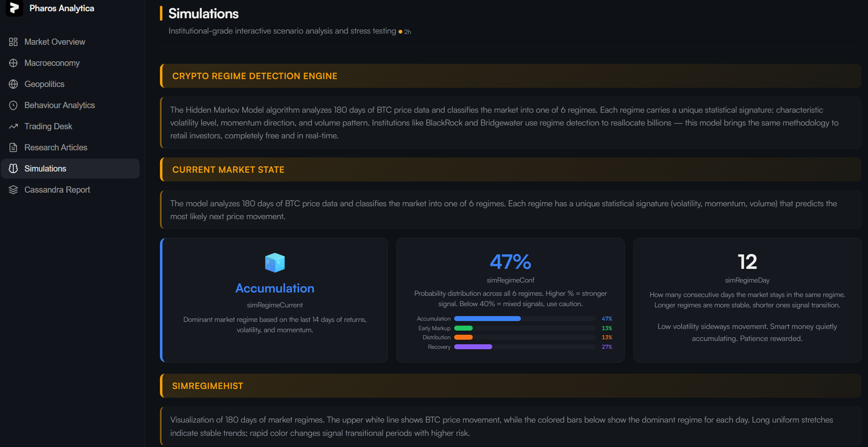Click the Accumulation regime title
Image resolution: width=868 pixels, height=447 pixels.
pyautogui.click(x=275, y=288)
